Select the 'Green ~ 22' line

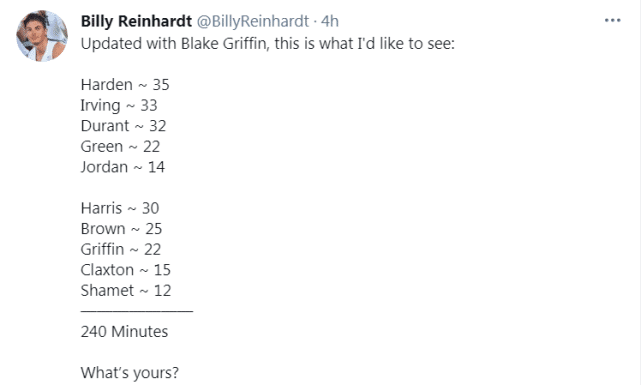(120, 146)
